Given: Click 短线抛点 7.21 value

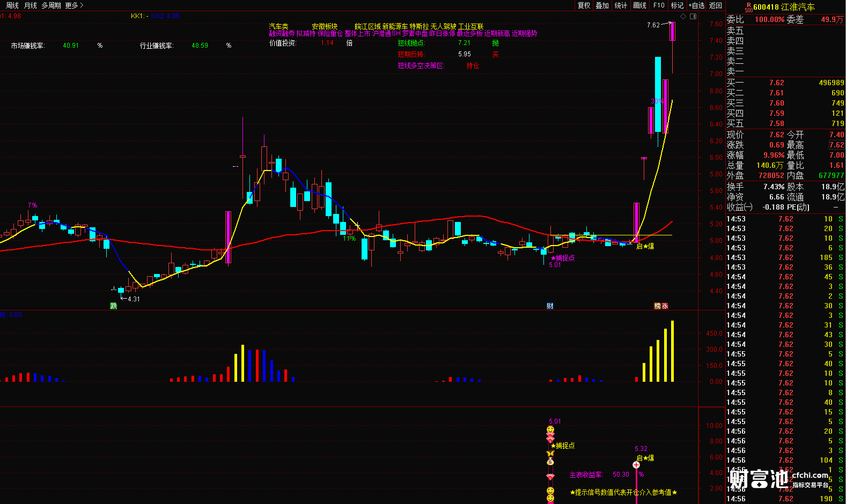Looking at the screenshot, I should [464, 43].
